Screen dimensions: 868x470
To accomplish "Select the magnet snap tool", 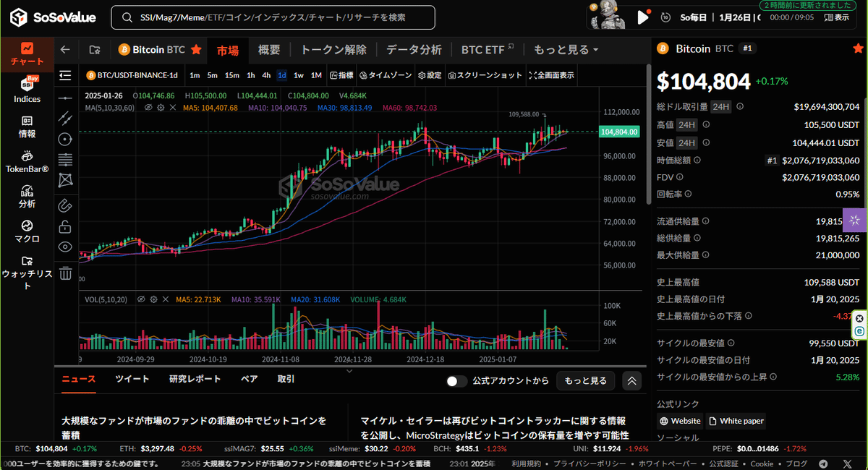I will click(66, 205).
